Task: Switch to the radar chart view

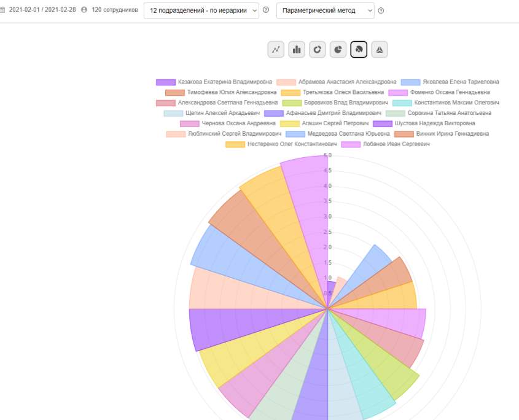Action: click(x=380, y=50)
